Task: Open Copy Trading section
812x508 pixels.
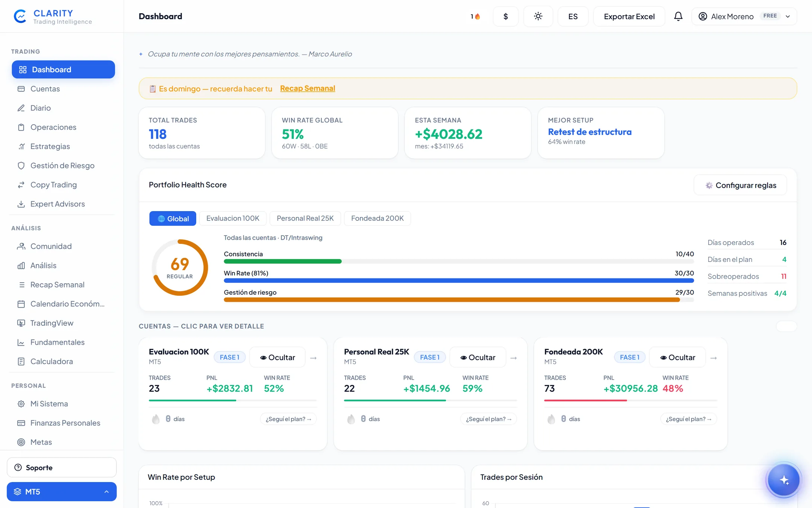Action: point(63,185)
